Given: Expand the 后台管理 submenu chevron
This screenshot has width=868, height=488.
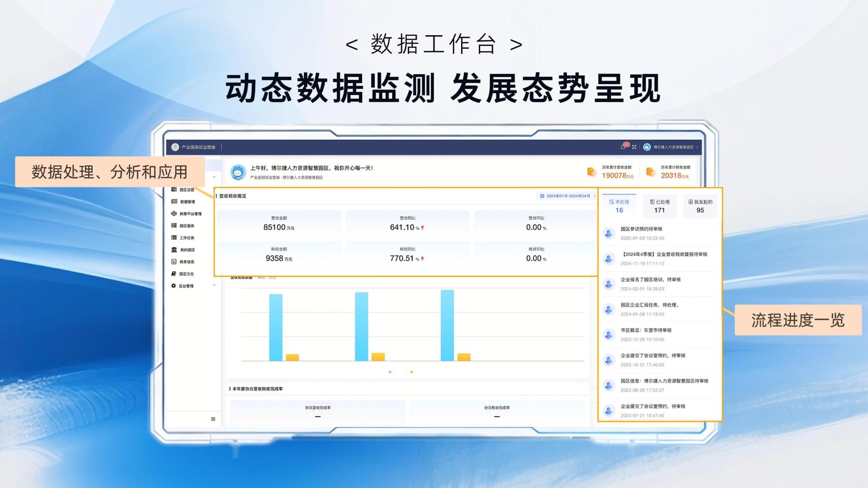Looking at the screenshot, I should [214, 286].
